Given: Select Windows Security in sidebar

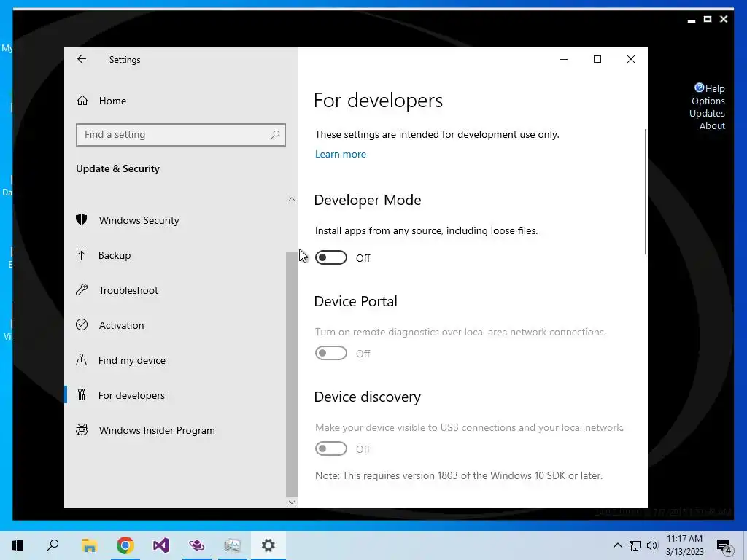Looking at the screenshot, I should (139, 220).
